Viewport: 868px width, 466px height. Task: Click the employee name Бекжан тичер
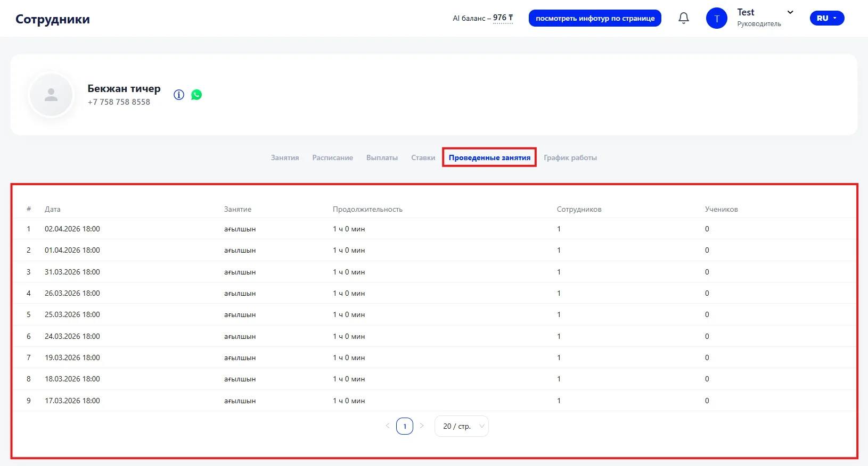[124, 89]
